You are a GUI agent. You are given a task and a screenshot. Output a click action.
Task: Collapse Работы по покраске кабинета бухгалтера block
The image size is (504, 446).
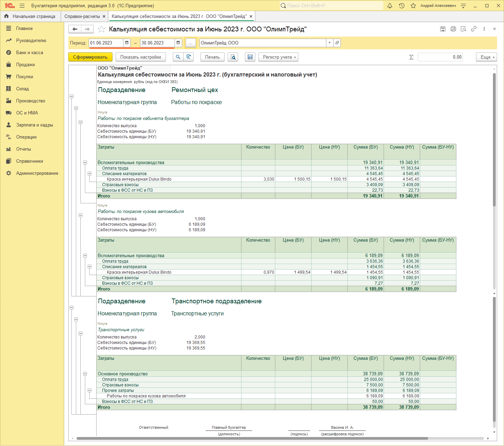pyautogui.click(x=81, y=122)
